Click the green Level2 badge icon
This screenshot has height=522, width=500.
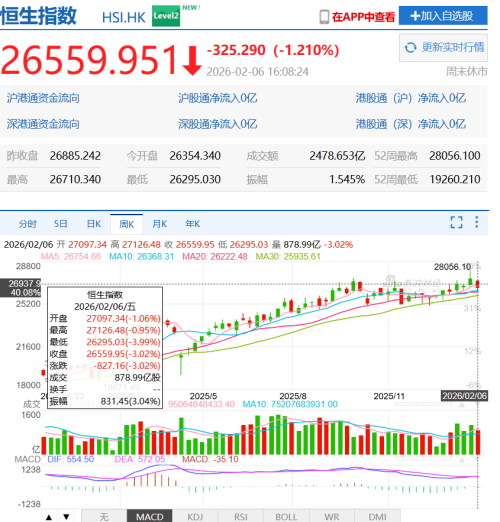tap(166, 16)
